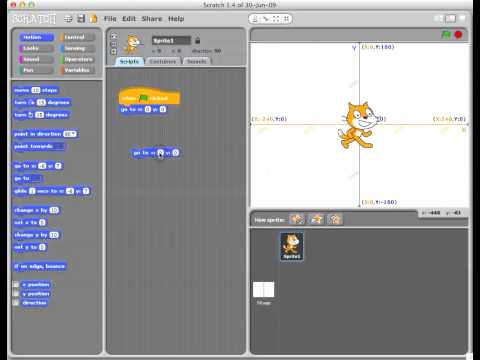Image resolution: width=480 pixels, height=360 pixels.
Task: Click the turn counterclockwise 15 degrees block
Action: pos(41,115)
